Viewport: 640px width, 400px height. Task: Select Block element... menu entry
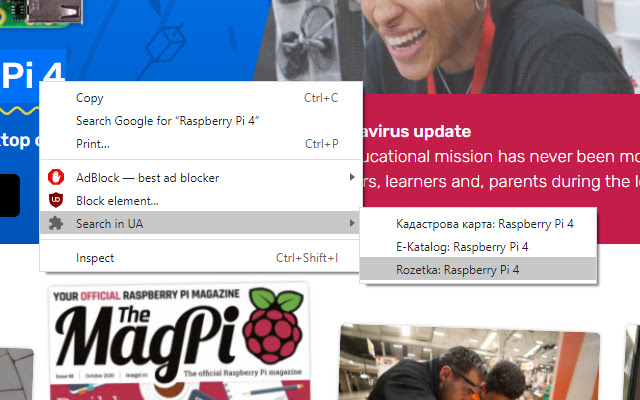pyautogui.click(x=201, y=200)
